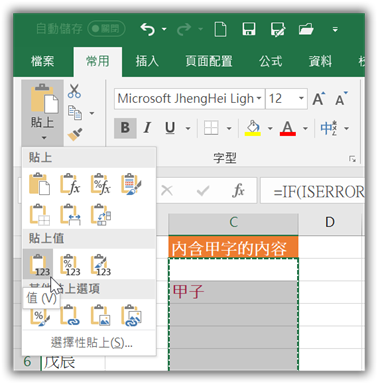Choose Paste (keep all) option icon
This screenshot has width=378, height=384.
tap(39, 184)
